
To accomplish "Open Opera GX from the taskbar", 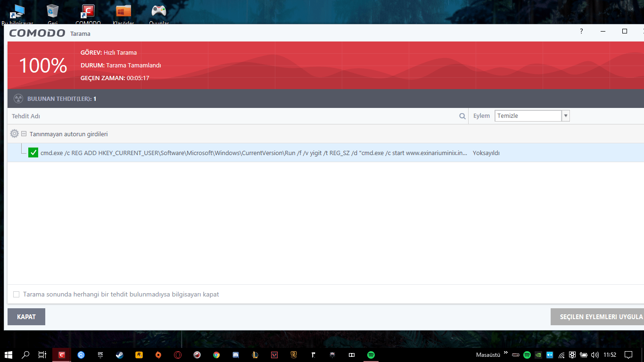I will tap(178, 355).
